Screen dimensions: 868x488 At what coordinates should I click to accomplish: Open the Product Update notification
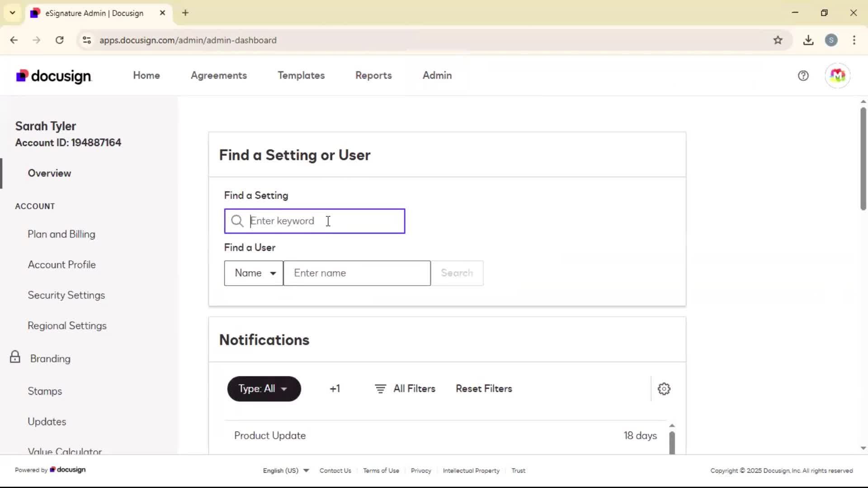pos(270,436)
